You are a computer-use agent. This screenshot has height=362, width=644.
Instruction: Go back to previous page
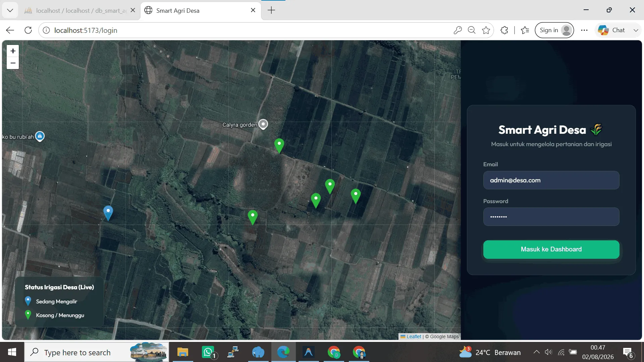point(10,30)
